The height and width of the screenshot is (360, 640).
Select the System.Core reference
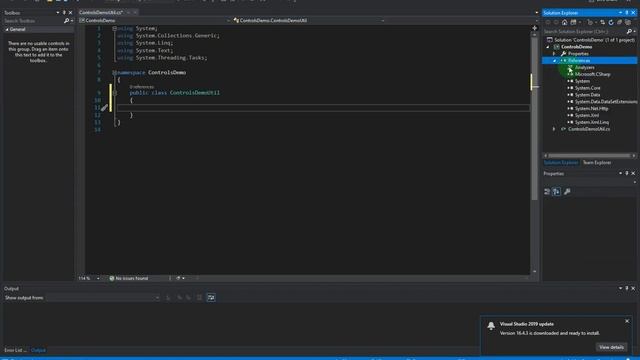(587, 88)
